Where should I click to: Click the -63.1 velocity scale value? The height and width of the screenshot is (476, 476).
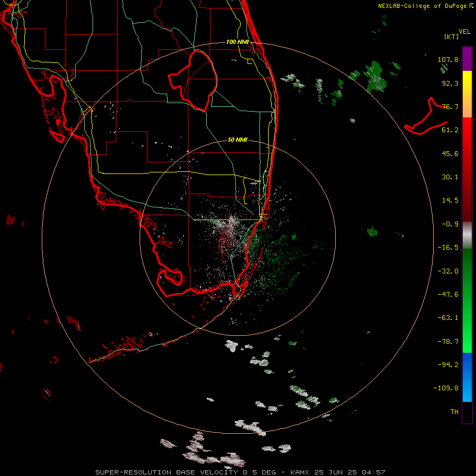[448, 318]
